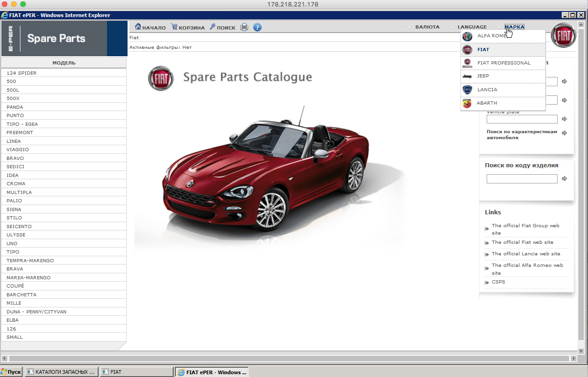Choose FIAT Professional brand entry
This screenshot has width=588, height=377.
(504, 63)
